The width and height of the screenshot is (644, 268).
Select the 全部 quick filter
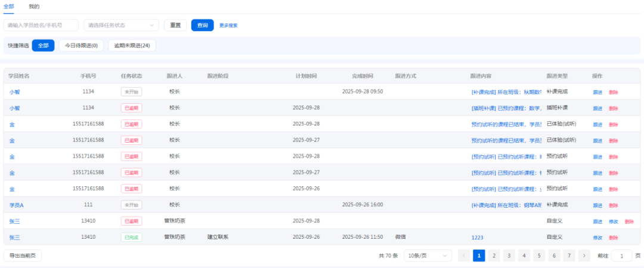click(x=43, y=45)
